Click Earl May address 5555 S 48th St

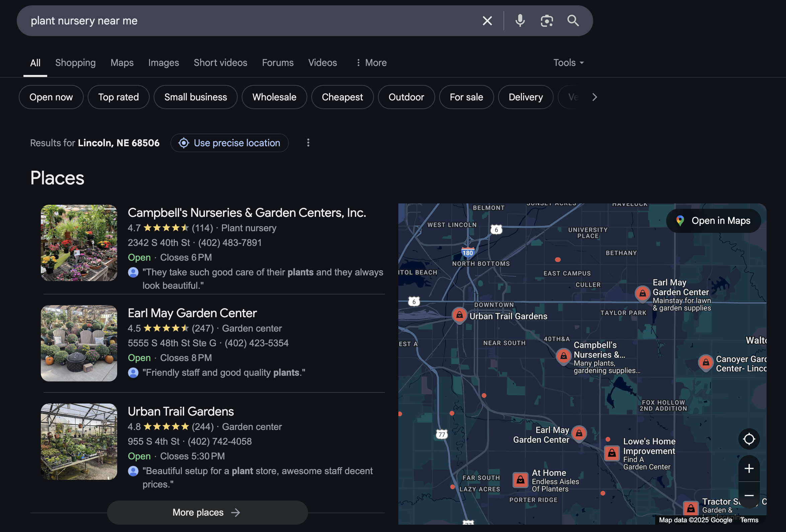[172, 343]
